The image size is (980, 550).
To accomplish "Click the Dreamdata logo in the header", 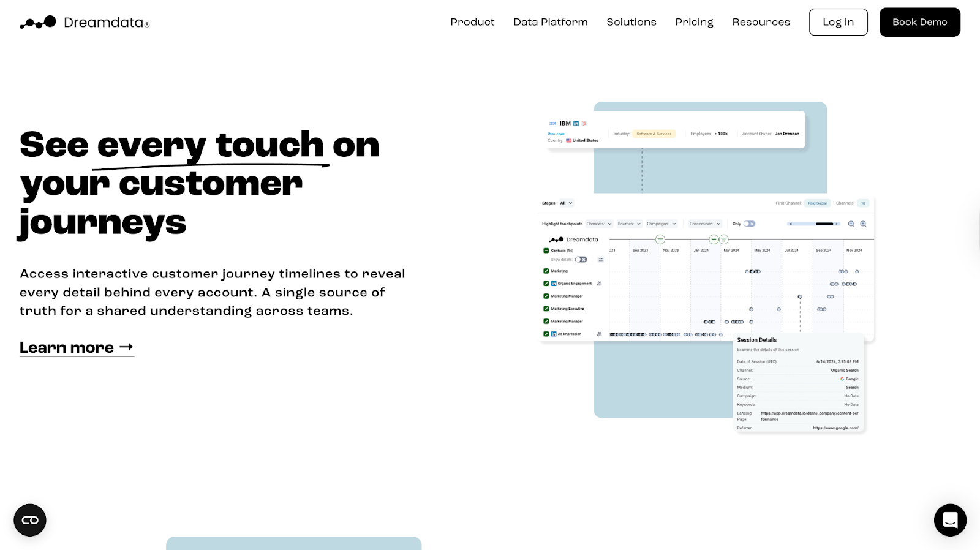I will 85,23.
